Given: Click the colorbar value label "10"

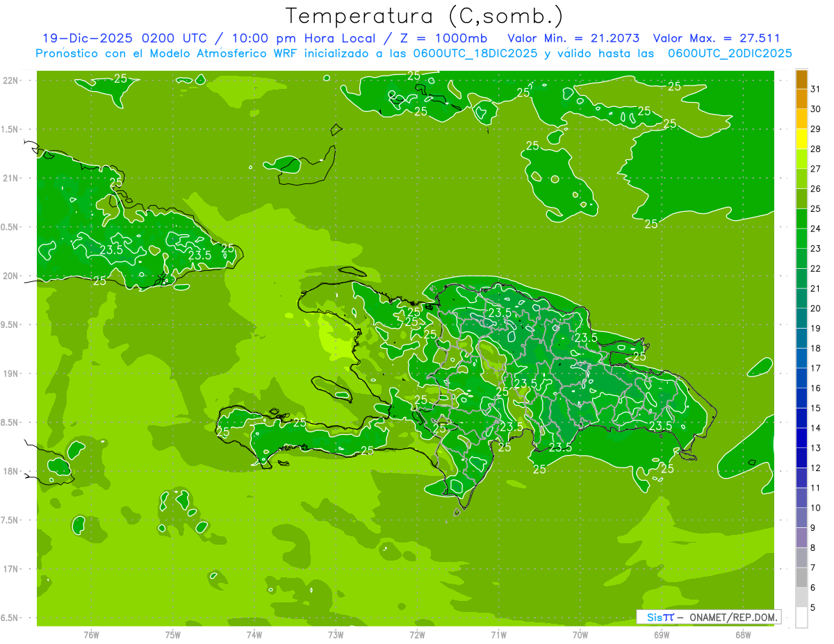Looking at the screenshot, I should [815, 508].
